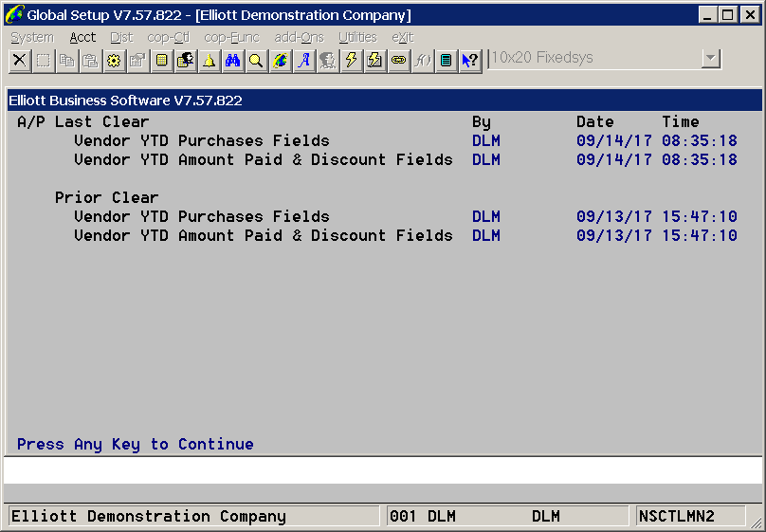
Task: Open the globe web browser toolbar icon
Action: tap(280, 61)
